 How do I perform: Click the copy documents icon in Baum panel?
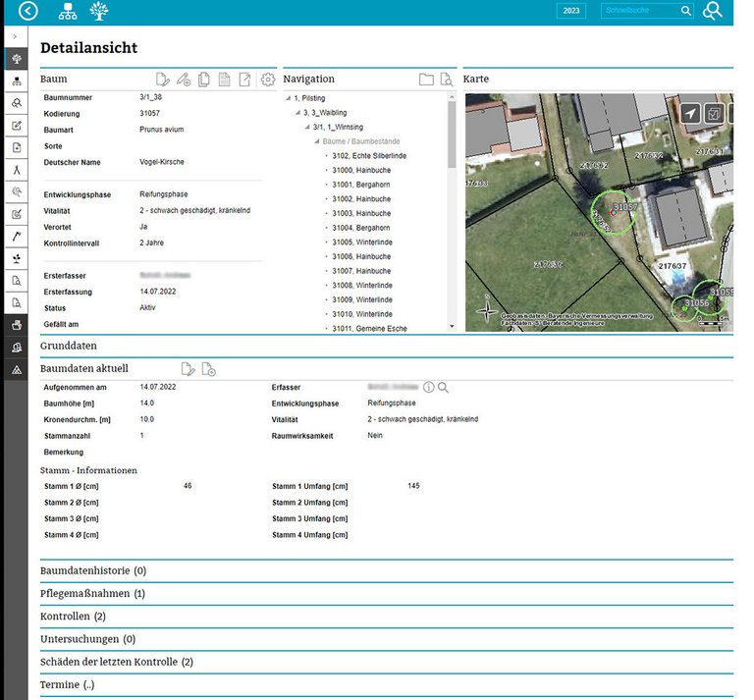204,79
